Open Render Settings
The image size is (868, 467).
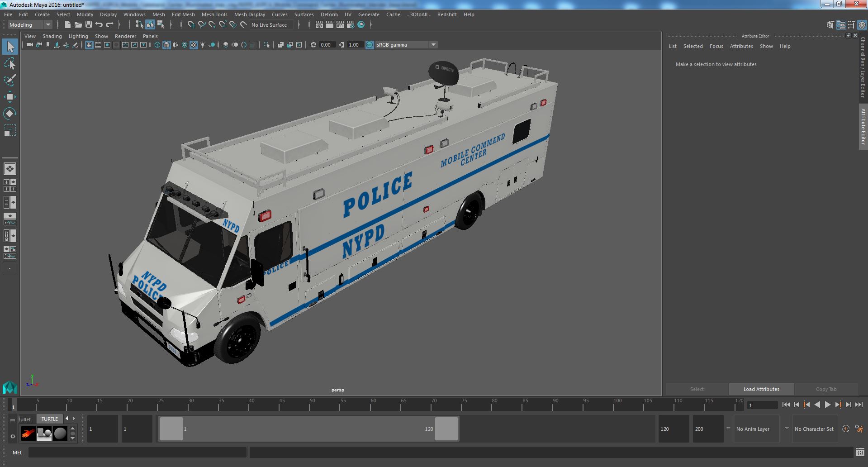tap(351, 25)
